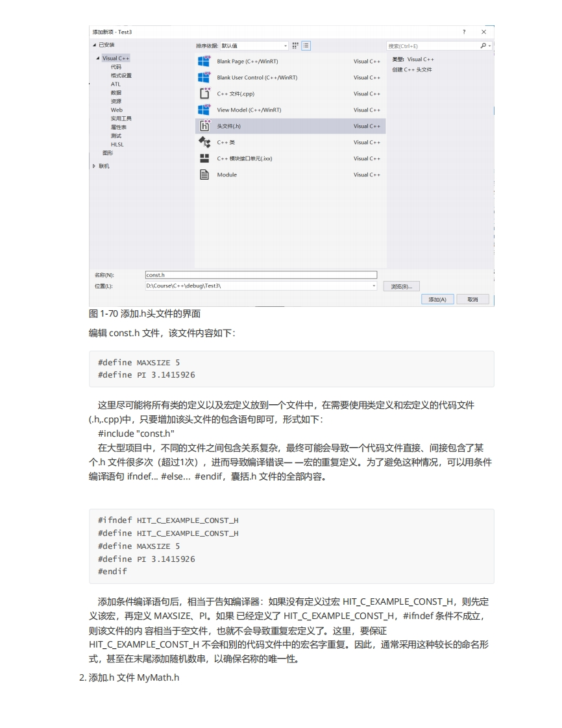Image resolution: width=562 pixels, height=728 pixels.
Task: Click the 名称 field containing const.h
Action: coord(260,275)
